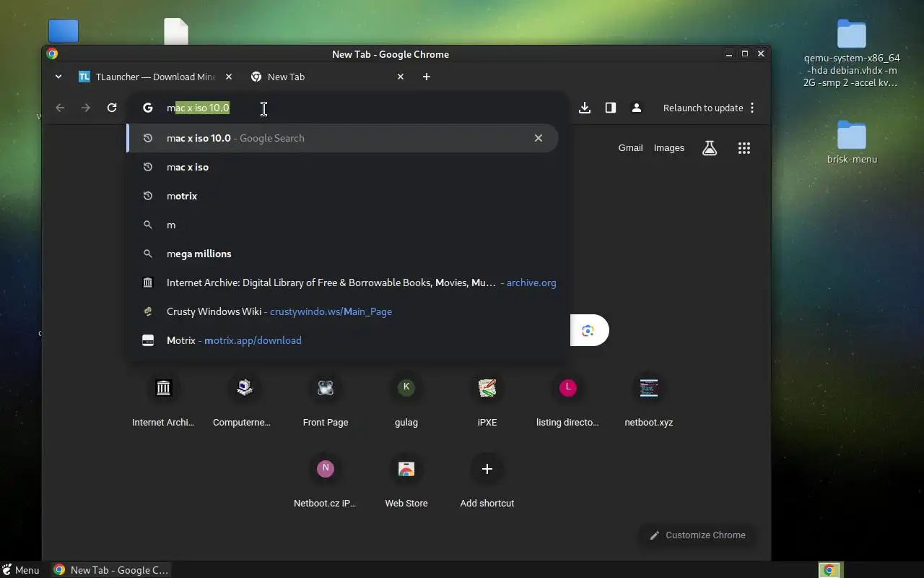Open the netboot.xyz shortcut tile

[649, 400]
